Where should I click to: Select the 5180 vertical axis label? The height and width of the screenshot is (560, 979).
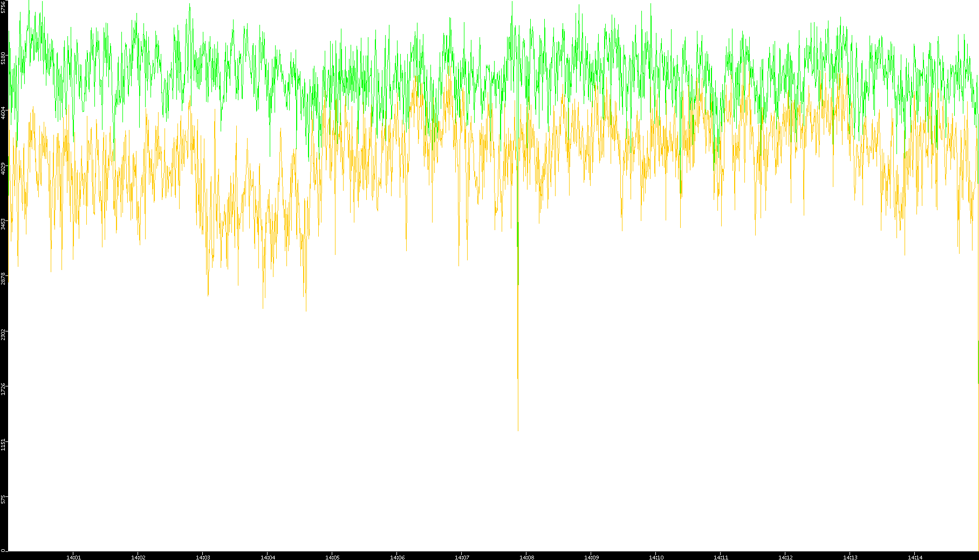[4, 58]
